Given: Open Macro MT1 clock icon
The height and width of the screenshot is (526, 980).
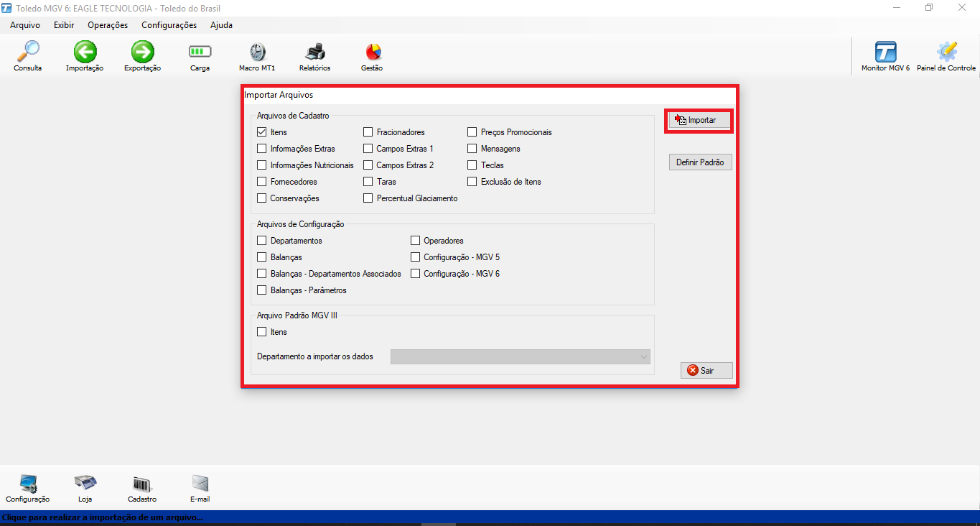Looking at the screenshot, I should [x=257, y=52].
